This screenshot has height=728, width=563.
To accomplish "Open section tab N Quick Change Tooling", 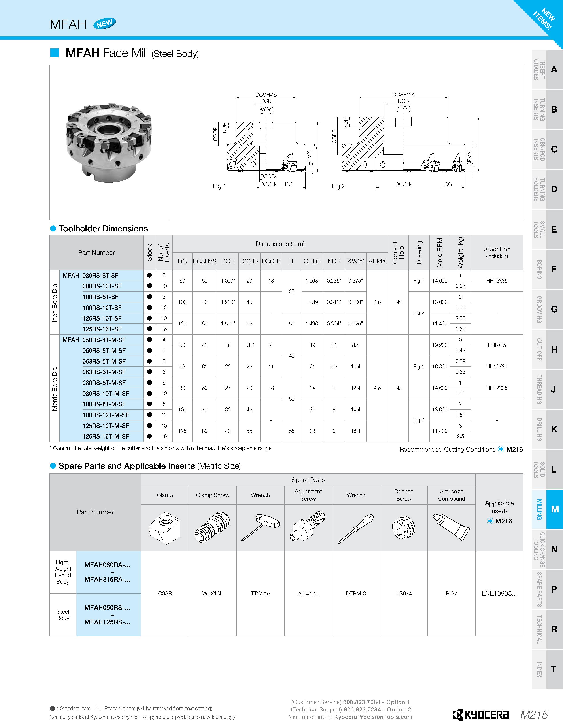I will [547, 549].
